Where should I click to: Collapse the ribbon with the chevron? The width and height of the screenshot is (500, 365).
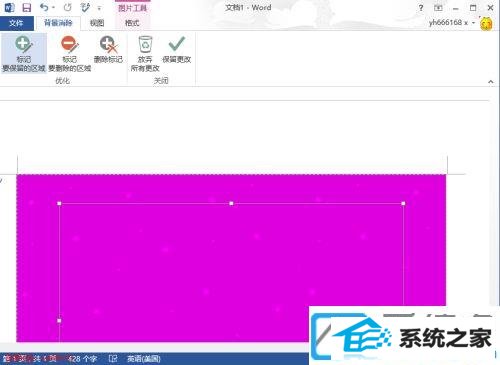(x=491, y=81)
